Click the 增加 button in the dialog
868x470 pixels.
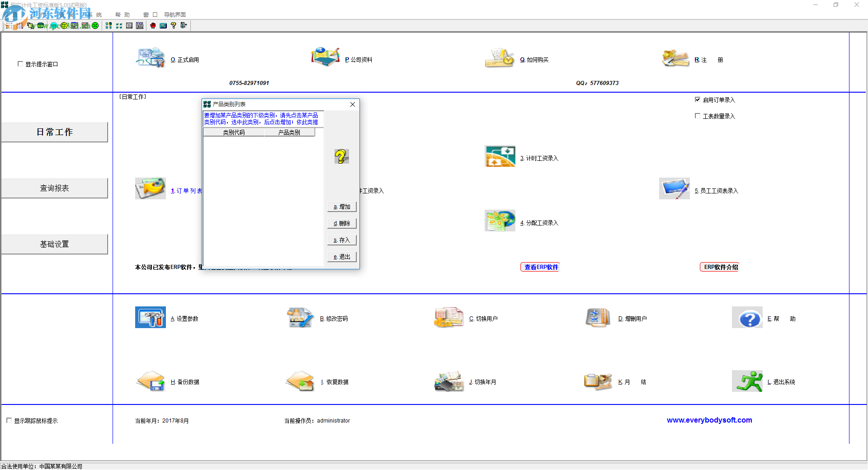coord(342,207)
